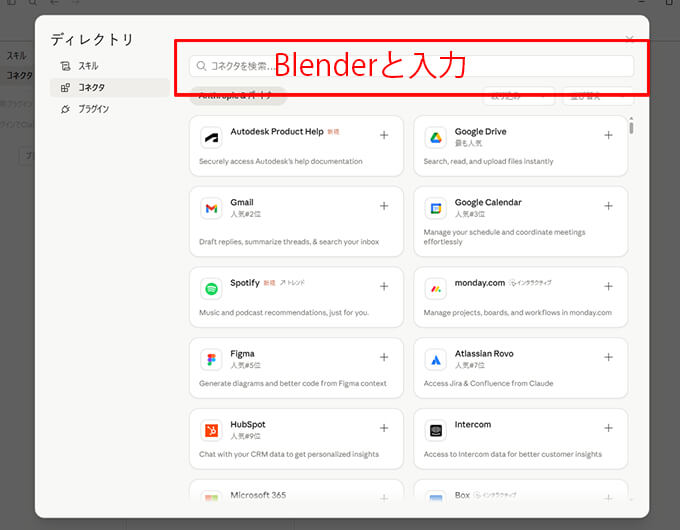Click the Gmail envelope icon
The height and width of the screenshot is (530, 680).
(211, 209)
